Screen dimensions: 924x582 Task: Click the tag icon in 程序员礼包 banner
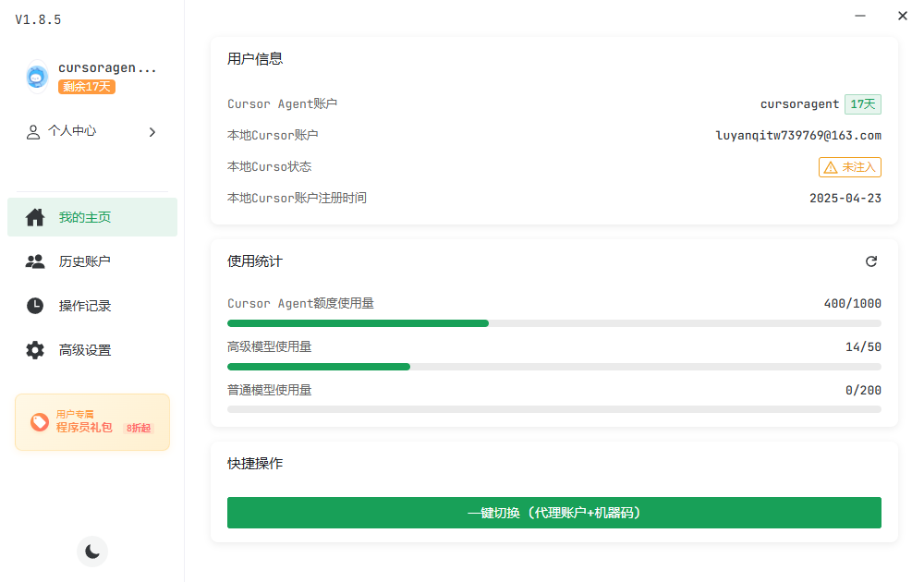click(40, 422)
